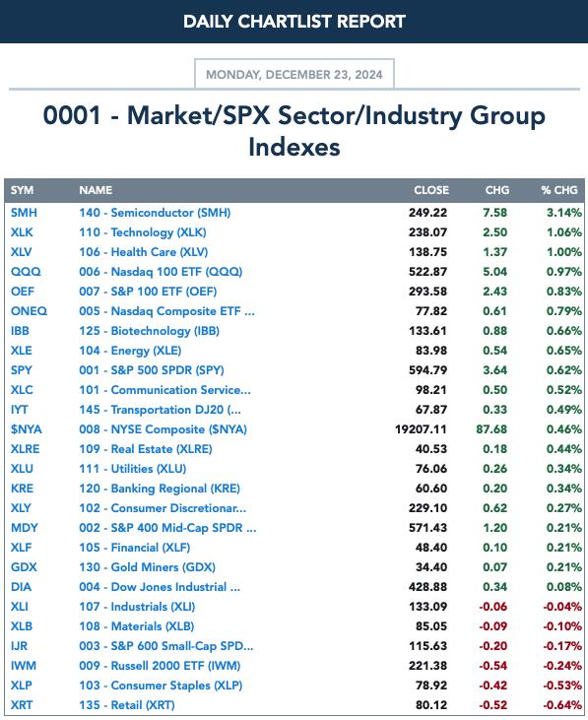Open 009 - Russell 2000 ETF (IWM)
588x720 pixels.
(x=160, y=666)
